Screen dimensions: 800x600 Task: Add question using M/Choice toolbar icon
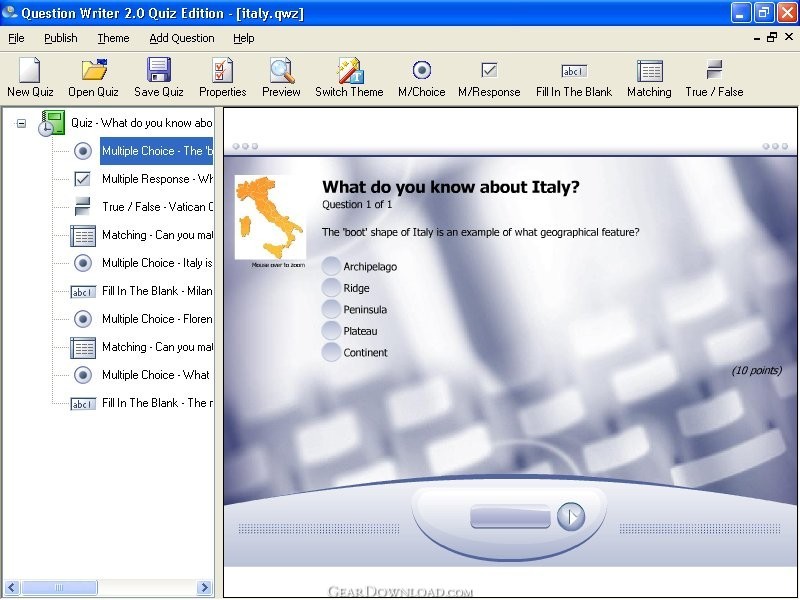pyautogui.click(x=421, y=70)
